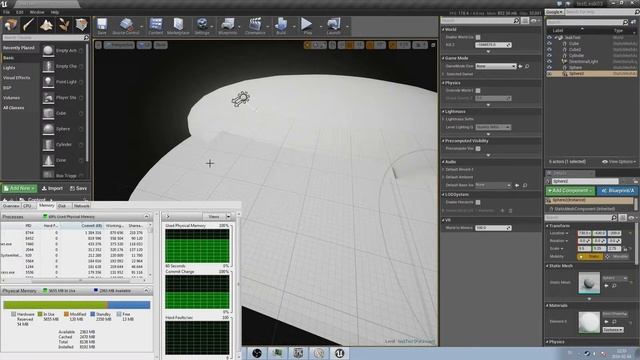
Task: Open the Blueprints toolbar icon
Action: point(228,26)
